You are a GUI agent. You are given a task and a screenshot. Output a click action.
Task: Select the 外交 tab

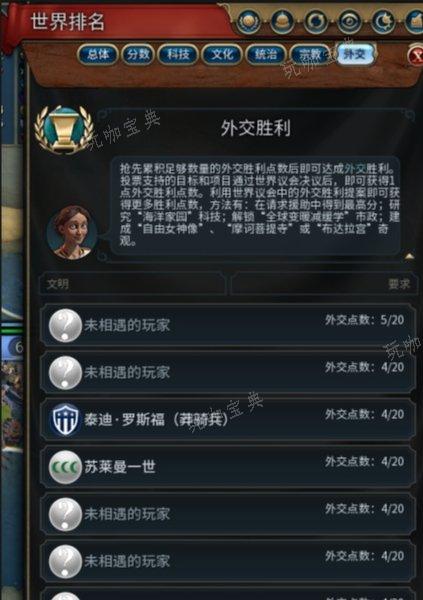coord(354,54)
